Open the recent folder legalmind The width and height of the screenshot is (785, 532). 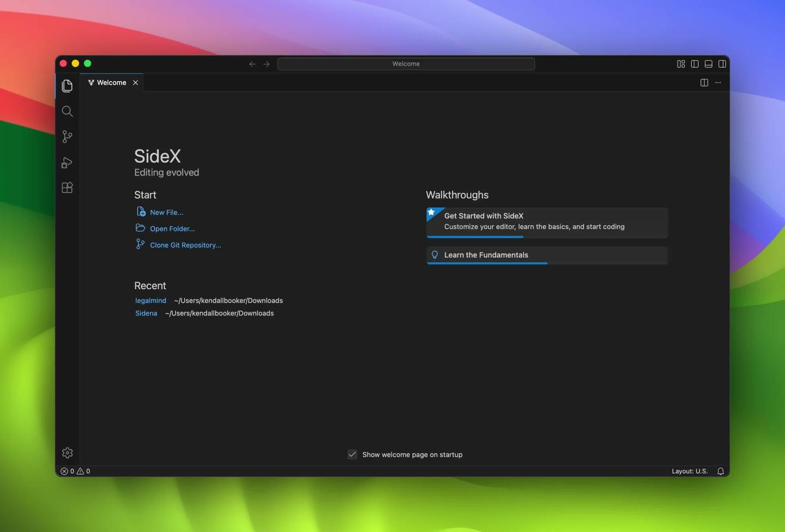click(150, 300)
